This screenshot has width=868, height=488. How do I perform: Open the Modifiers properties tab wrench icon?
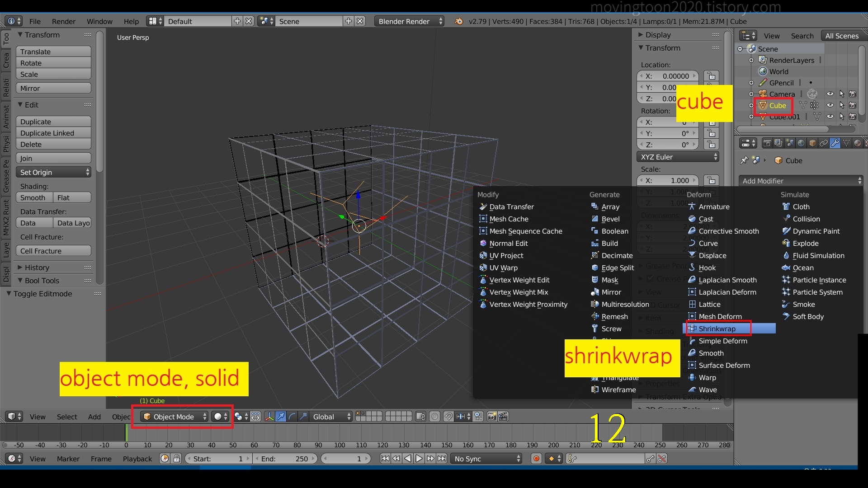tap(835, 143)
